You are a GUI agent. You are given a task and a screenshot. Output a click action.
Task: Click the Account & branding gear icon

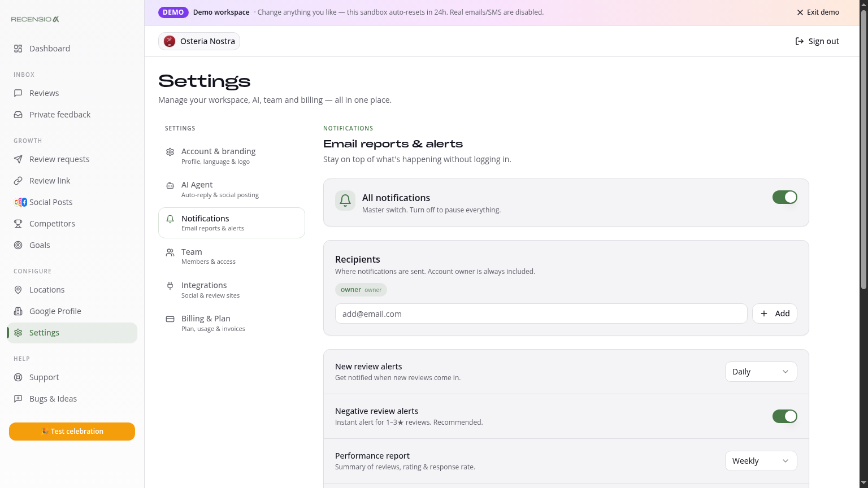(x=170, y=152)
